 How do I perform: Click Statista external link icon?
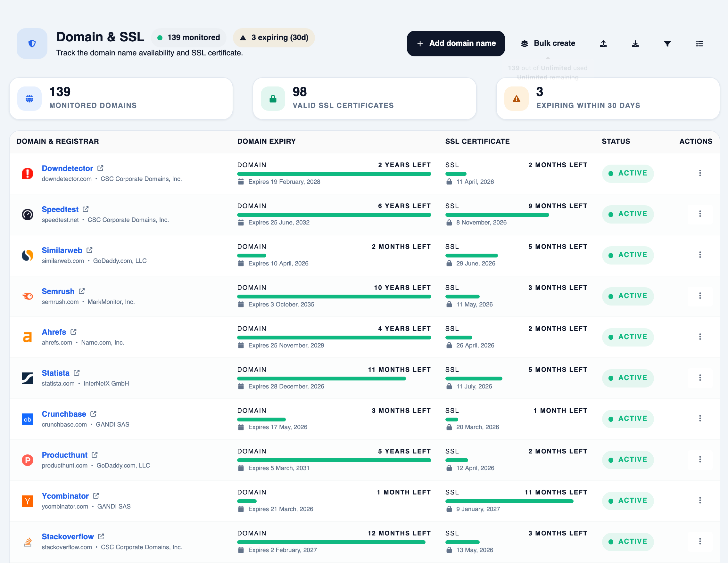(x=77, y=373)
